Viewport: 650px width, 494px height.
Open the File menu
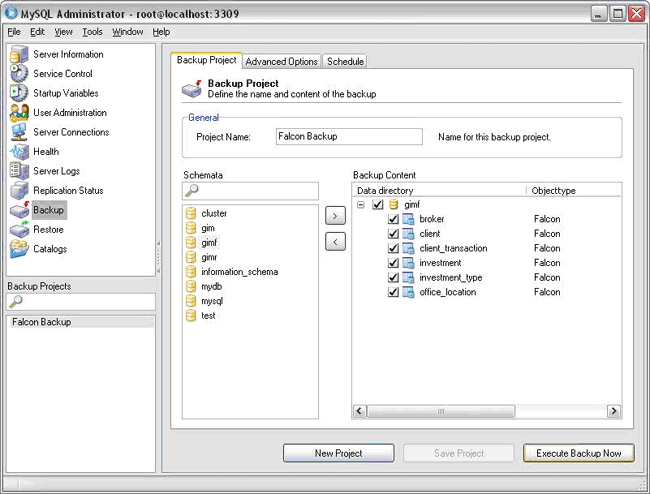click(x=14, y=32)
